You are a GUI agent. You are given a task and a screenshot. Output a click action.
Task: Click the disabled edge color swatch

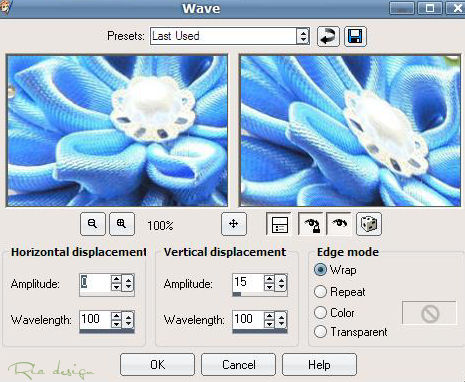[x=429, y=313]
